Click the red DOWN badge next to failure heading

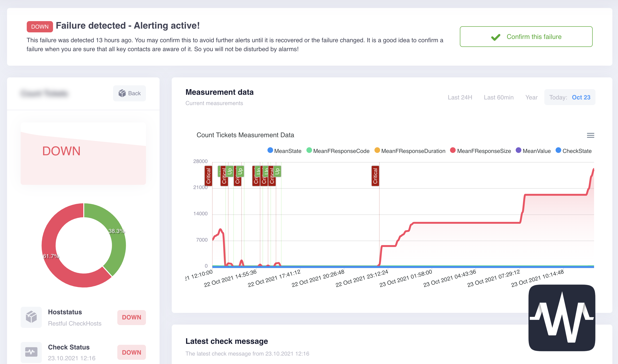pos(39,26)
